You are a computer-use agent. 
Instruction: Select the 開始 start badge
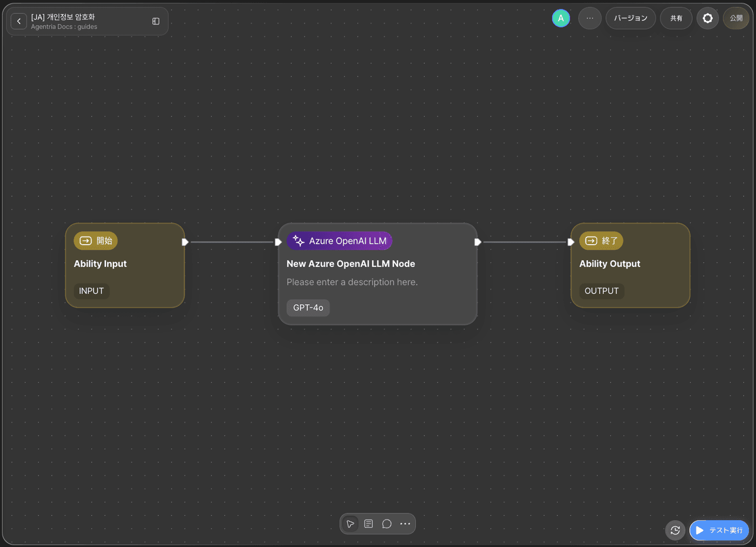point(96,241)
